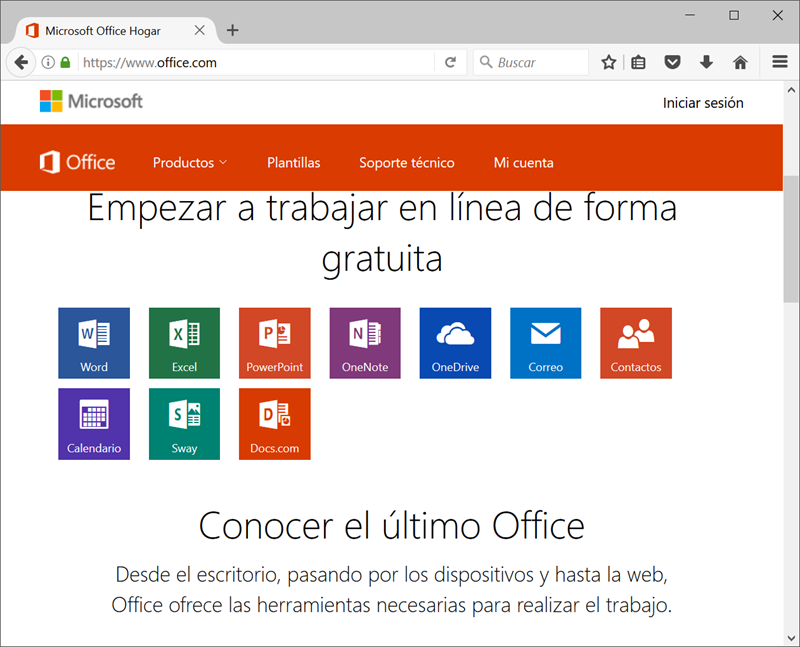
Task: Open Mi cuenta in the navigation bar
Action: coord(523,162)
